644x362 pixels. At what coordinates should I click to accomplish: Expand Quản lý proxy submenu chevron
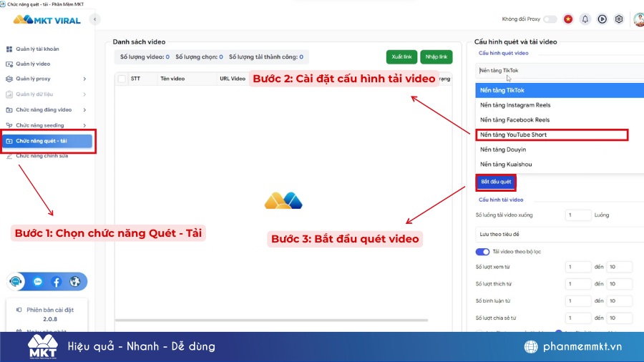click(84, 79)
